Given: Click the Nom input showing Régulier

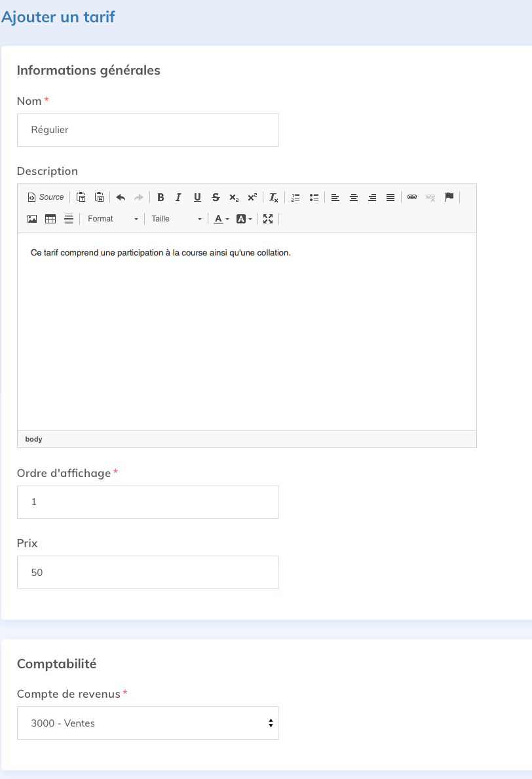Looking at the screenshot, I should point(147,130).
